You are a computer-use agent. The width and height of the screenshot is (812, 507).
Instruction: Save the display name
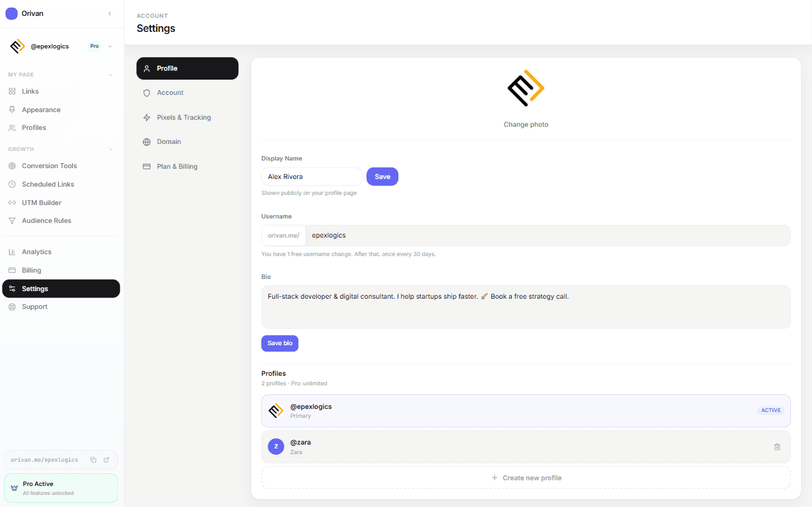[x=382, y=176]
